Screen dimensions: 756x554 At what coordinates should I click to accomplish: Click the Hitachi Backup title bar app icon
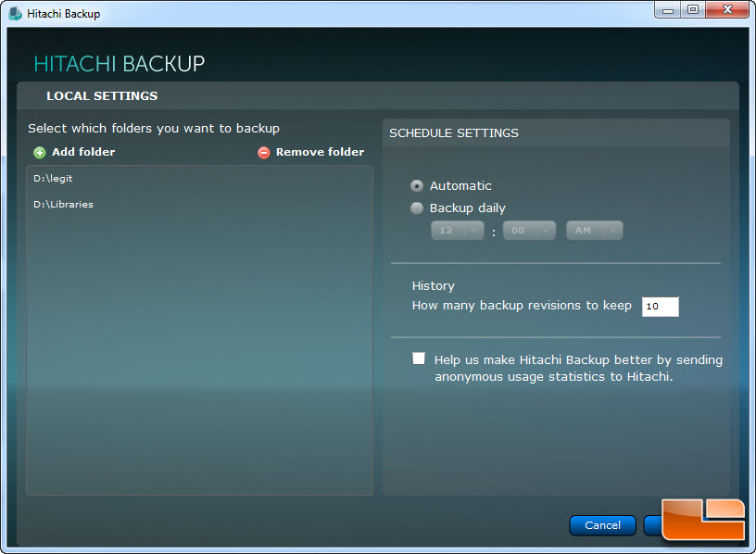[x=15, y=14]
